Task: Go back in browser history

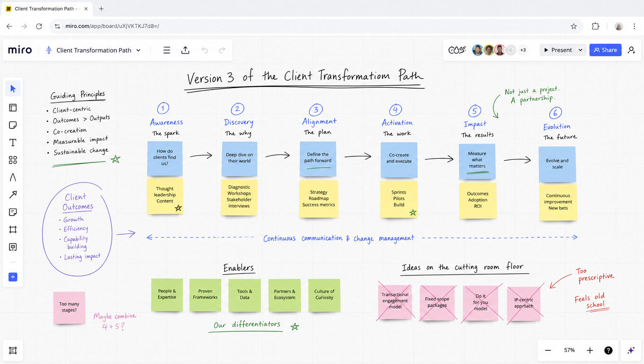Action: (9, 26)
